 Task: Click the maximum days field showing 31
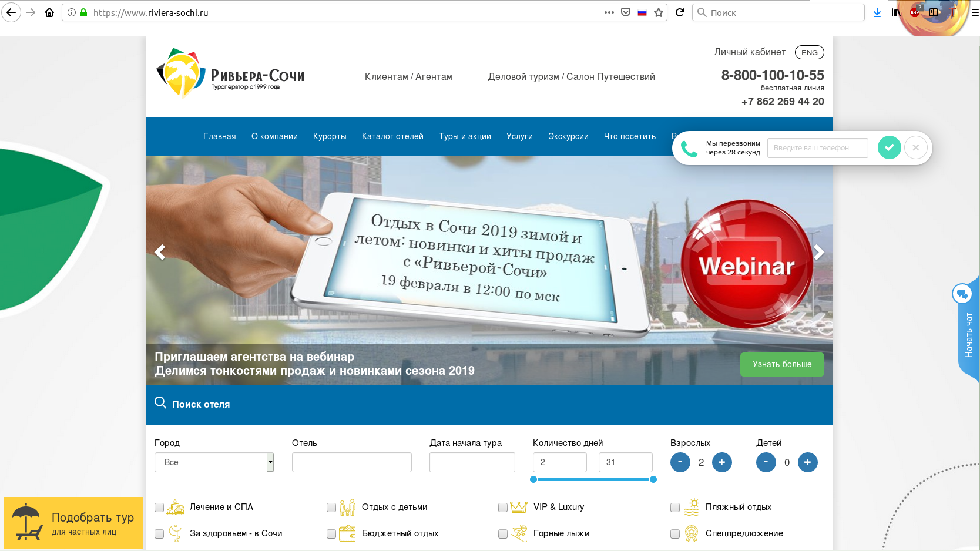[626, 462]
